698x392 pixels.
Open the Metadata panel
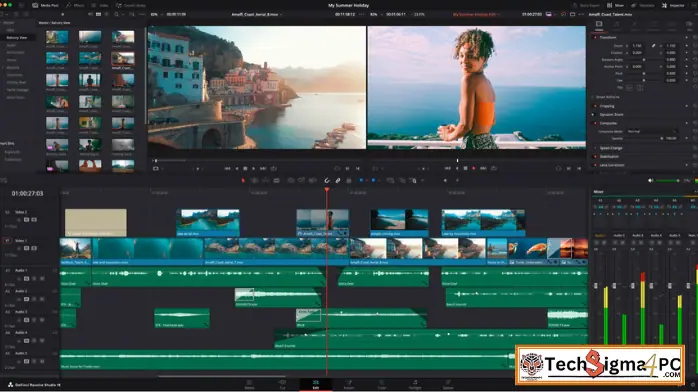pyautogui.click(x=643, y=5)
